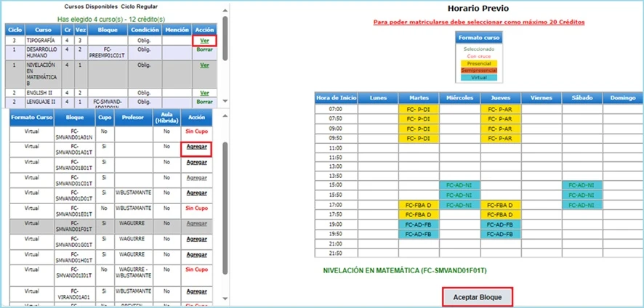Image resolution: width=644 pixels, height=308 pixels.
Task: Click the blocks list vertical scrollbar
Action: (225, 182)
